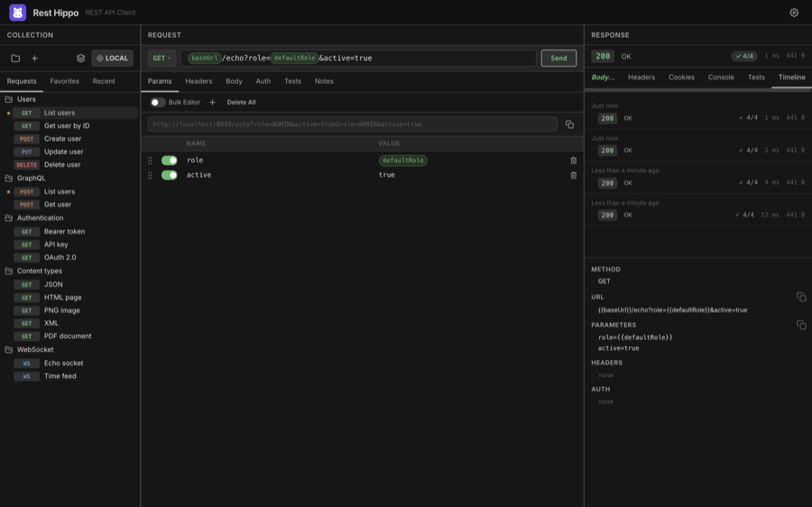This screenshot has width=812, height=507.
Task: Open the LOCAL environment selector
Action: (113, 58)
